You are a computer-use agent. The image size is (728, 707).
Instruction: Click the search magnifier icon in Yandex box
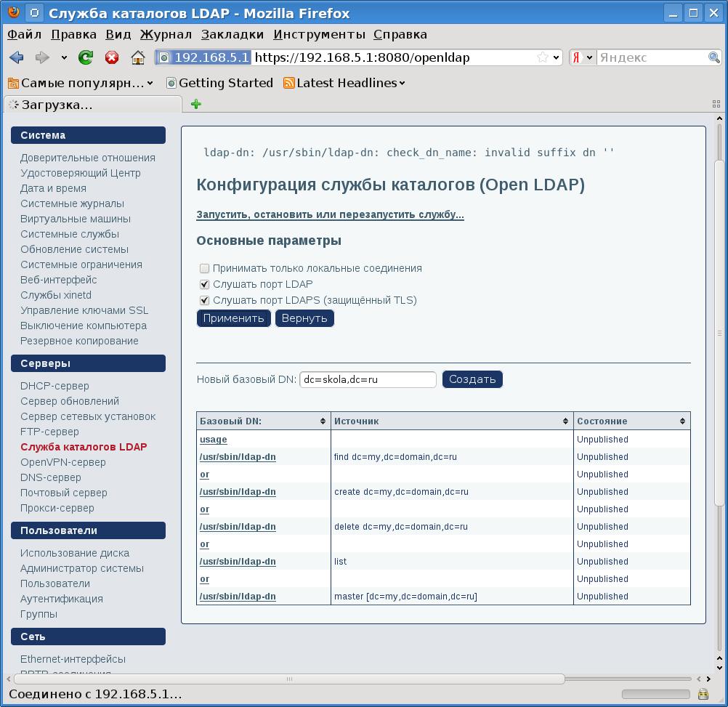point(714,57)
